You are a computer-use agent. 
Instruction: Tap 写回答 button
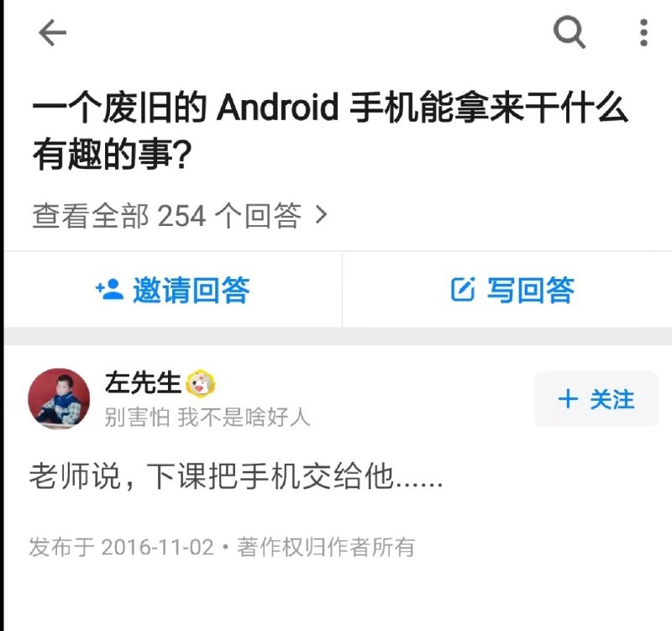[507, 290]
